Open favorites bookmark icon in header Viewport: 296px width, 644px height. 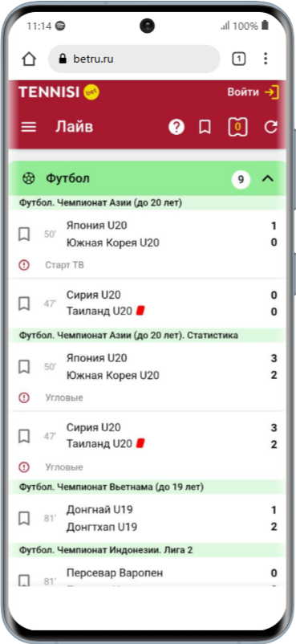(205, 128)
